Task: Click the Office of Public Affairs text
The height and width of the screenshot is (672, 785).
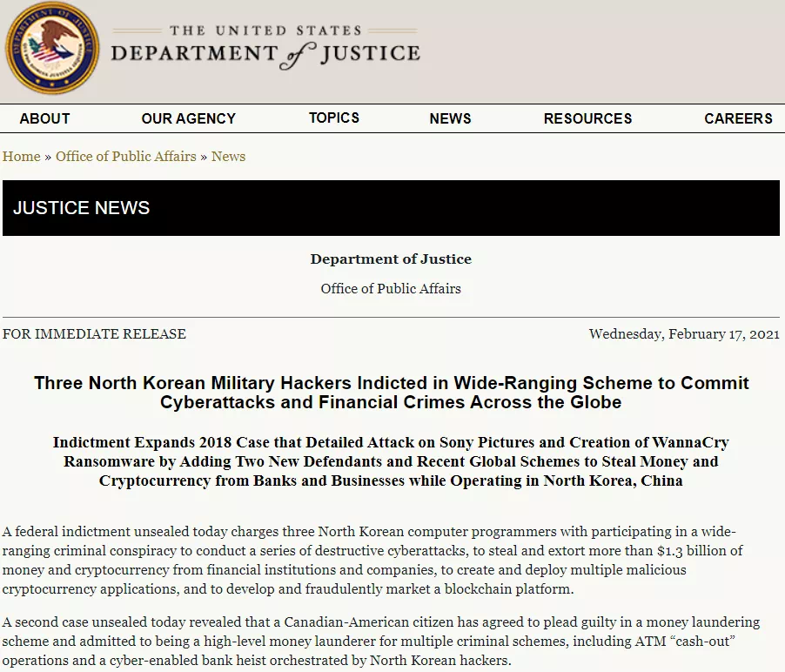Action: [x=391, y=288]
